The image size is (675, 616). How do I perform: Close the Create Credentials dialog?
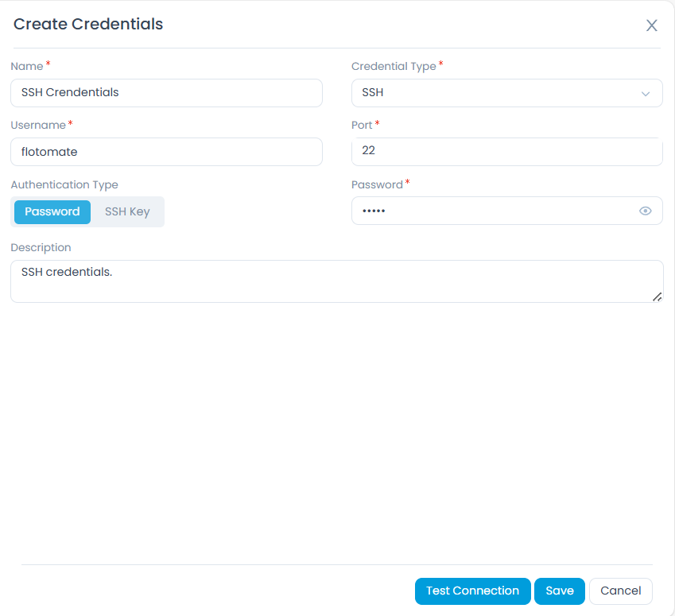(x=651, y=25)
